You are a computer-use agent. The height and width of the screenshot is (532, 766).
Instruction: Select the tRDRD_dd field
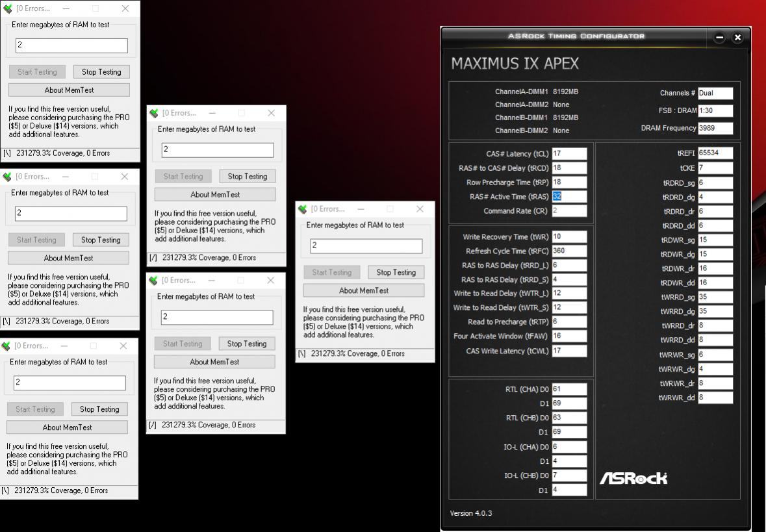715,225
